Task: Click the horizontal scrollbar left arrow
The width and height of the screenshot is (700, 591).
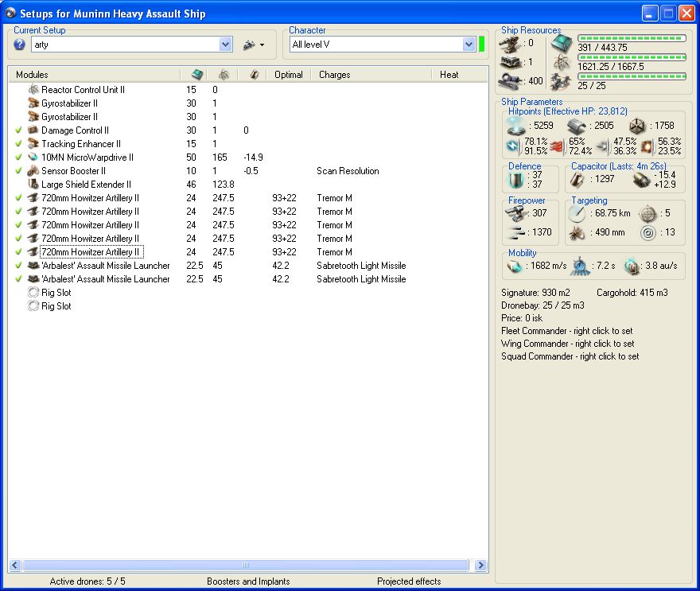Action: (x=15, y=565)
